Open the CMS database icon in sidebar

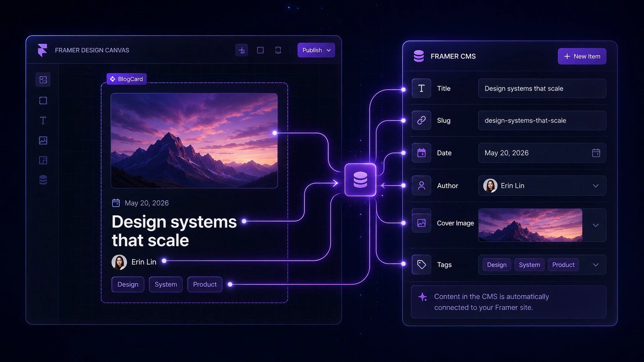point(43,180)
